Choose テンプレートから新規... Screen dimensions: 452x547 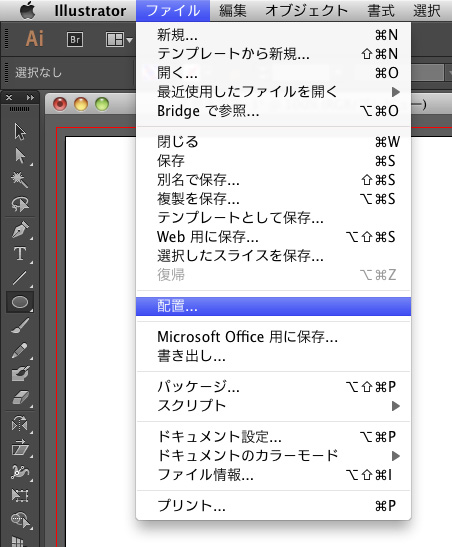[273, 54]
